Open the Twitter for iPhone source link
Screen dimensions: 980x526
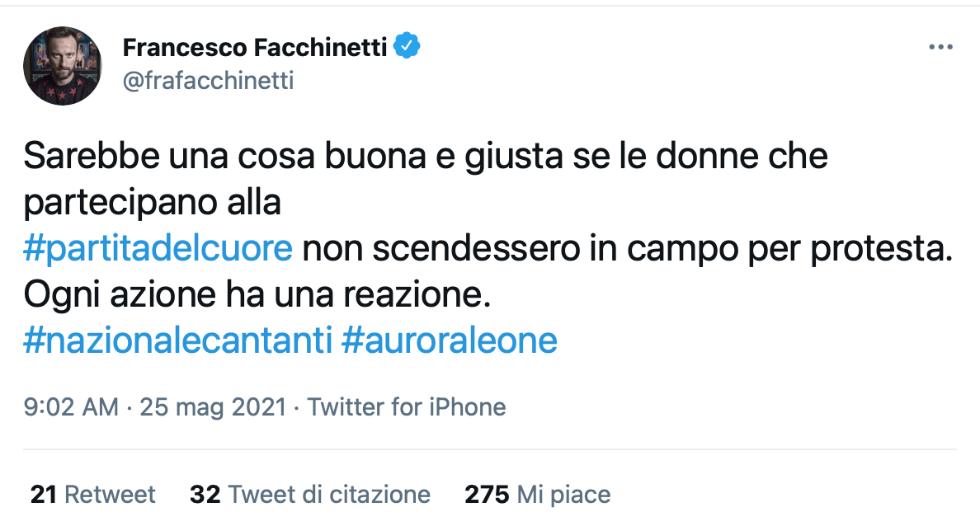click(407, 406)
